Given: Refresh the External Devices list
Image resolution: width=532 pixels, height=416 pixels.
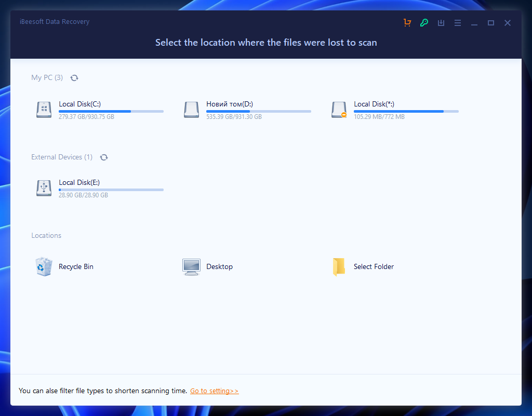Looking at the screenshot, I should (x=104, y=157).
